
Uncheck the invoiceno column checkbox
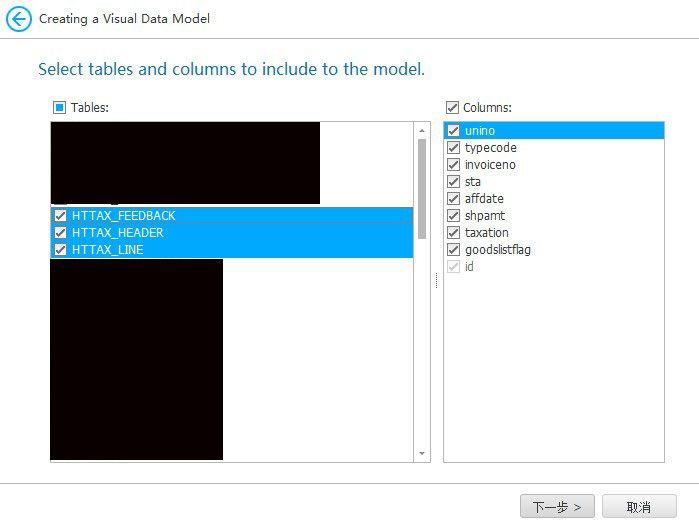tap(453, 165)
